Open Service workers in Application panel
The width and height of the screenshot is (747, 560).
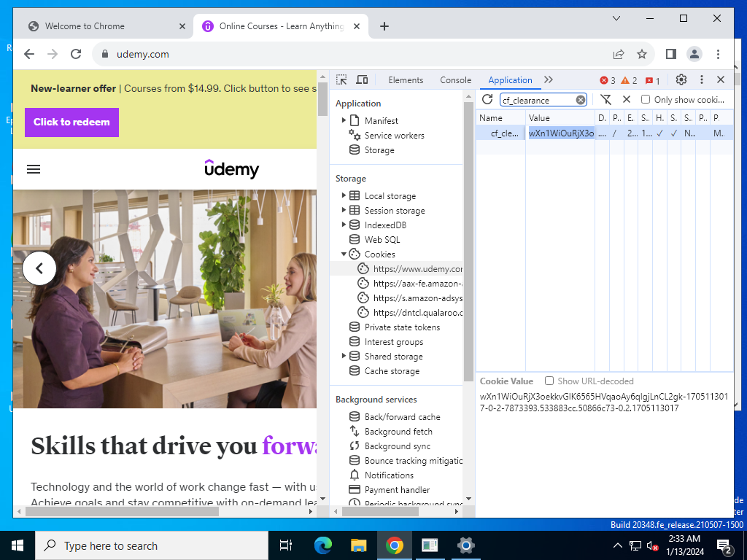[394, 135]
